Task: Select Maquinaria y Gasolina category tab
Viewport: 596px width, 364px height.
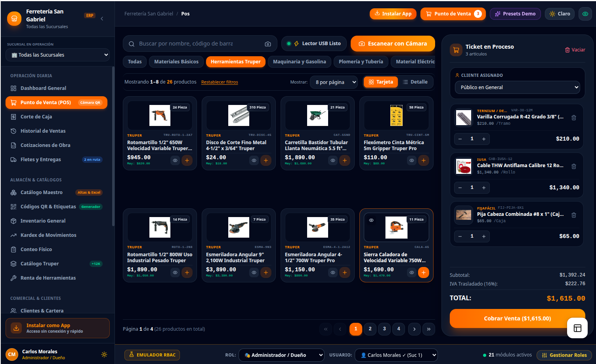Action: 300,62
